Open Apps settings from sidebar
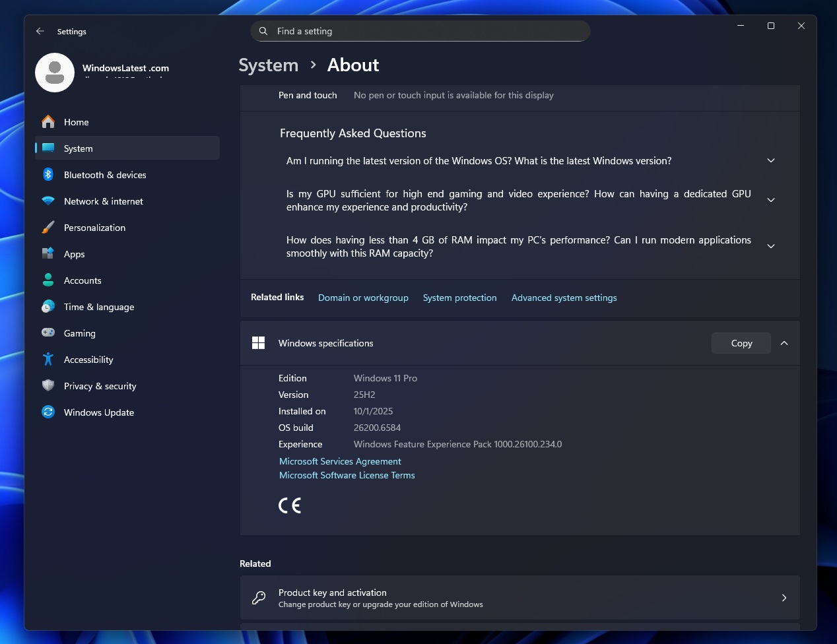 coord(74,254)
